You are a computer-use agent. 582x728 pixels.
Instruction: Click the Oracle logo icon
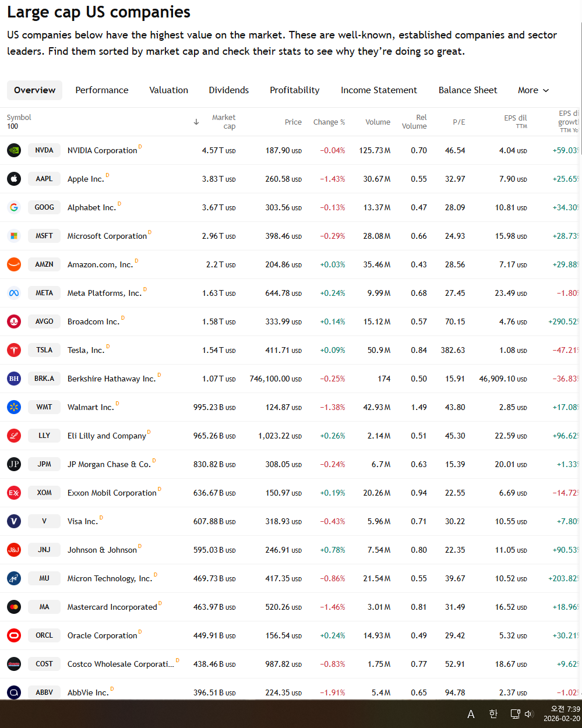click(14, 635)
